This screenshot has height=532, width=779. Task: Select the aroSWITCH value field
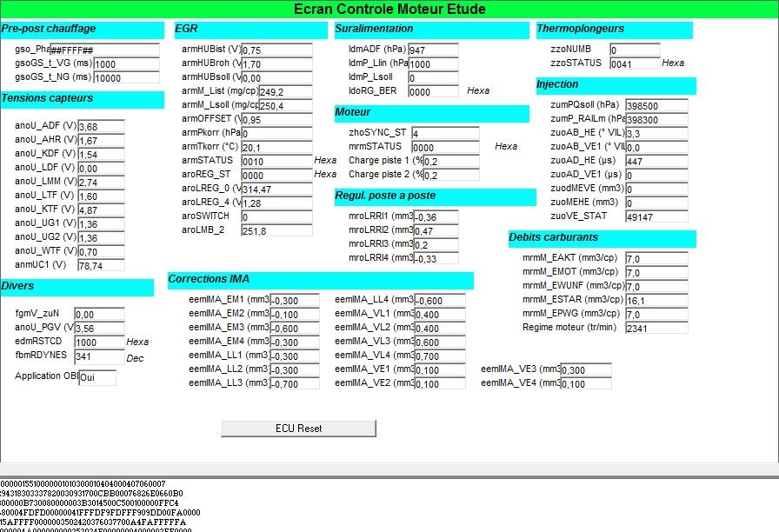[x=276, y=216]
